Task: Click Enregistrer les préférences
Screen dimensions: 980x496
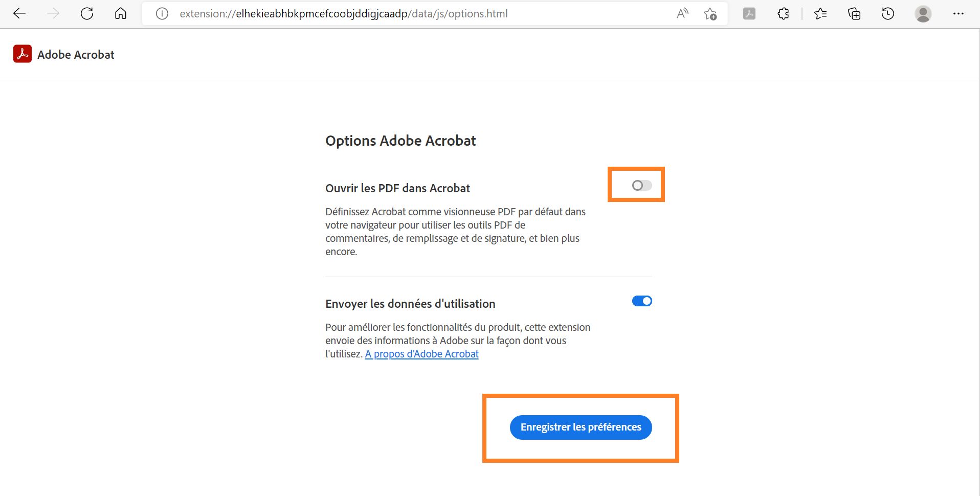Action: [x=581, y=427]
